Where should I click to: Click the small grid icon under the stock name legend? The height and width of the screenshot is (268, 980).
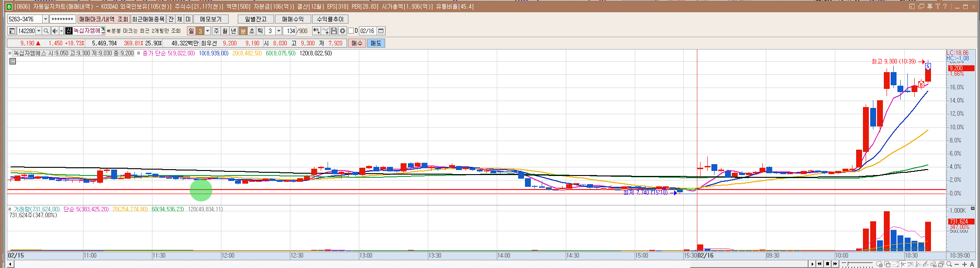(13, 61)
